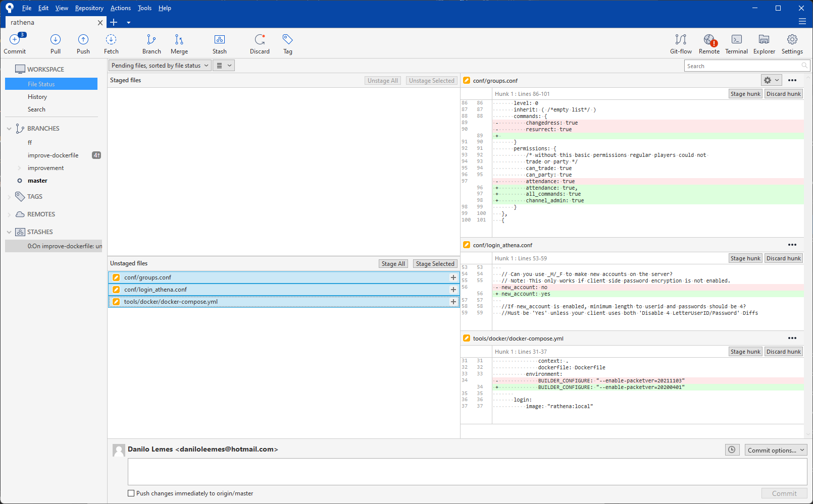Toggle selection of conf/groups.conf file
813x504 pixels.
(116, 277)
